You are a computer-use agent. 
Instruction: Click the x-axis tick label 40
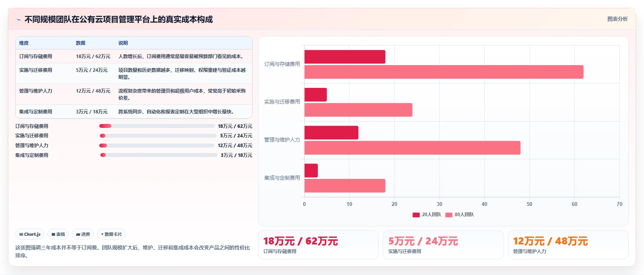point(484,204)
